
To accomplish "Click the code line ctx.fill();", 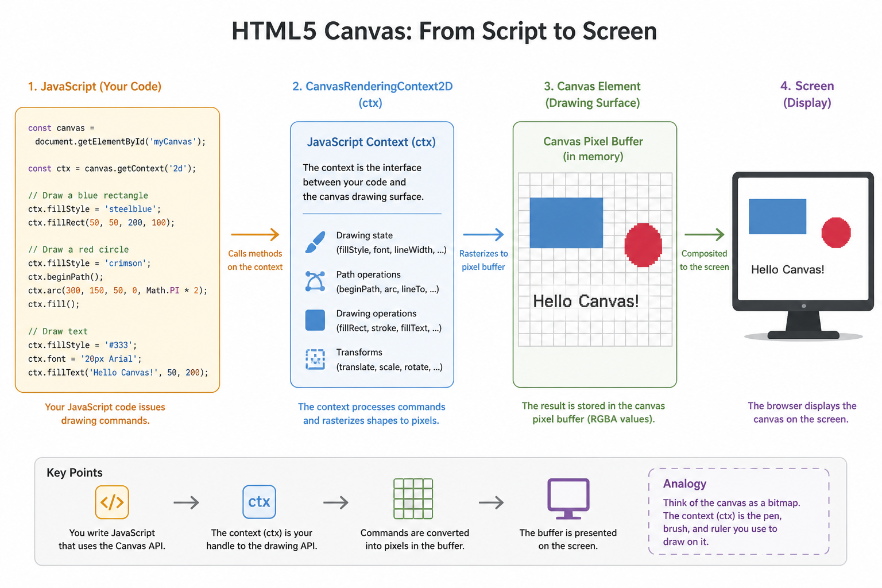I will point(54,304).
